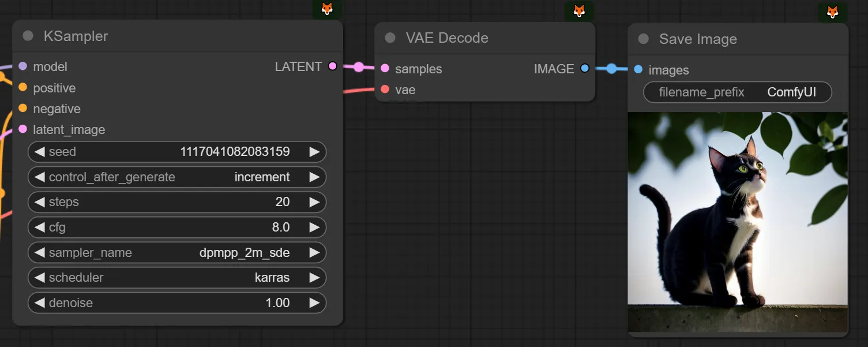Collapse KSampler node using its title dot

[28, 36]
